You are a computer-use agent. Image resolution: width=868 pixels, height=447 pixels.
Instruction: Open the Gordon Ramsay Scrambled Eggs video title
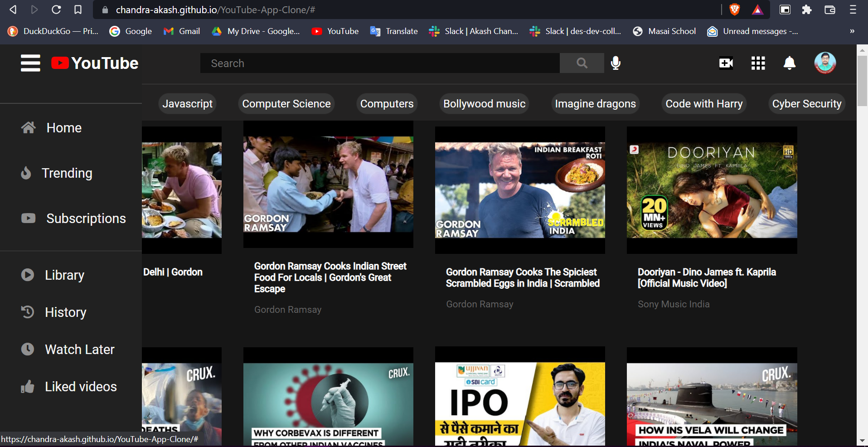click(x=522, y=277)
